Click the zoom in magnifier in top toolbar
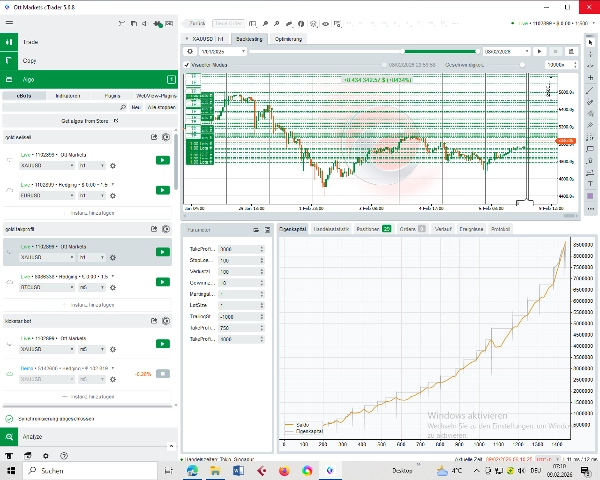Screen dimensions: 600x480 (x=265, y=24)
